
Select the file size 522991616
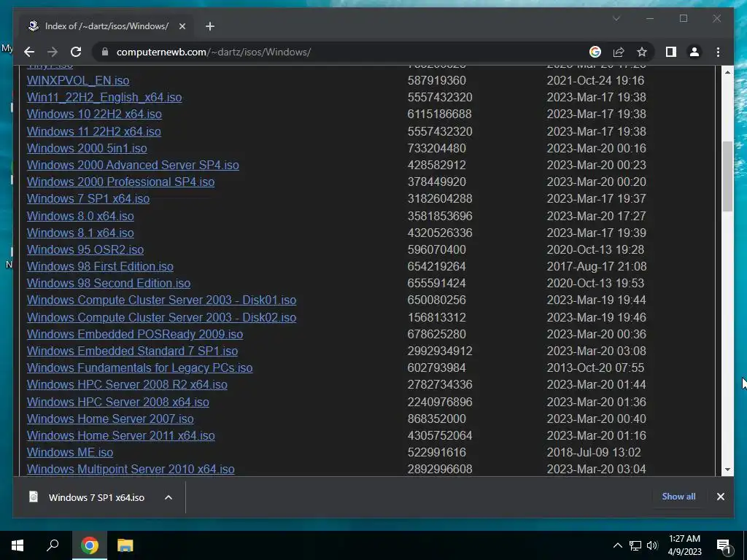pos(437,452)
